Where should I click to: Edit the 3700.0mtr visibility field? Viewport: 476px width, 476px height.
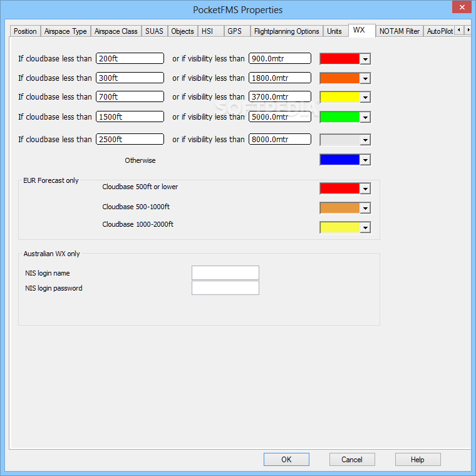click(x=280, y=96)
